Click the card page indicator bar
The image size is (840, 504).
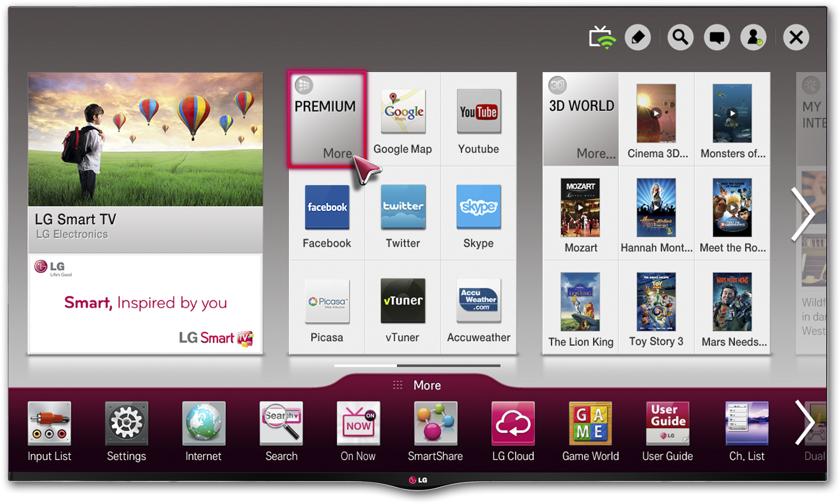[417, 366]
